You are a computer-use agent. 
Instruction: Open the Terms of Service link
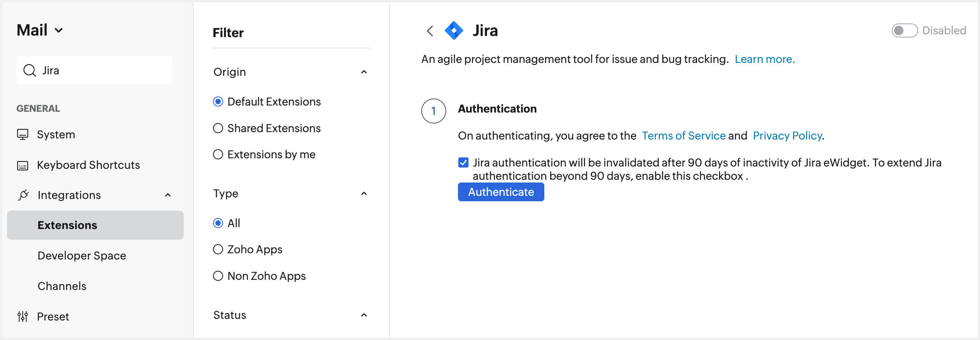coord(684,136)
